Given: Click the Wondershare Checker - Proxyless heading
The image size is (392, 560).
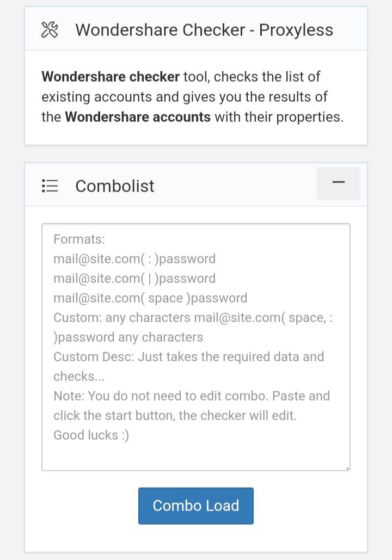Looking at the screenshot, I should pos(204,30).
